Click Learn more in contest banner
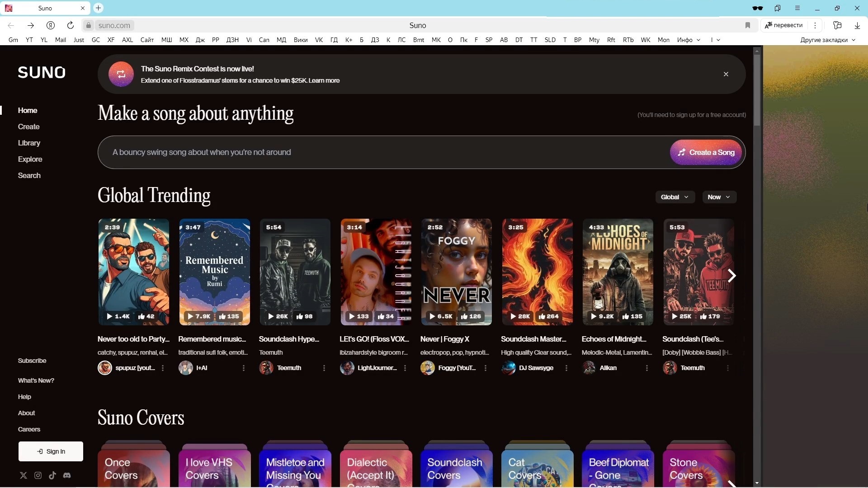Viewport: 868px width, 488px height. tap(324, 80)
